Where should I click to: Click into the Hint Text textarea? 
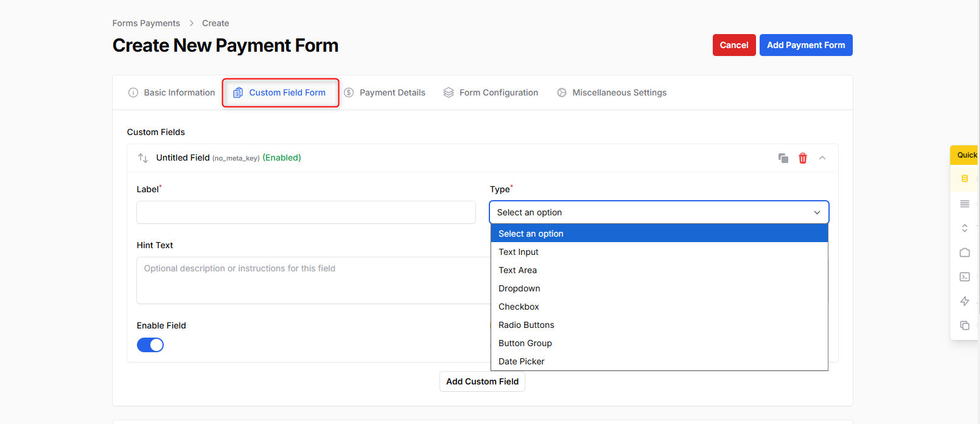click(313, 280)
